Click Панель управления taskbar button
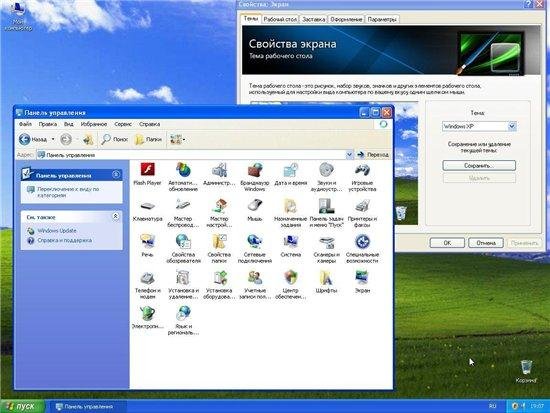 87,407
